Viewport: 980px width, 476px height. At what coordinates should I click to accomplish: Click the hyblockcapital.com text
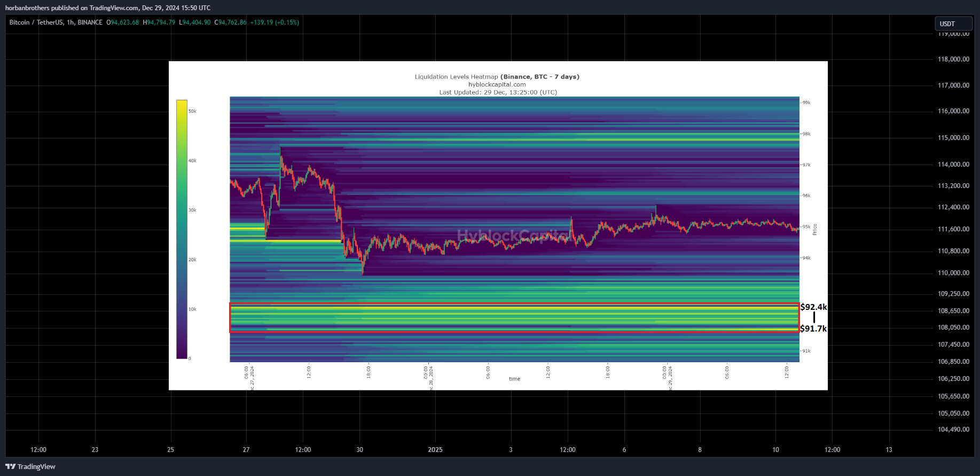point(497,84)
